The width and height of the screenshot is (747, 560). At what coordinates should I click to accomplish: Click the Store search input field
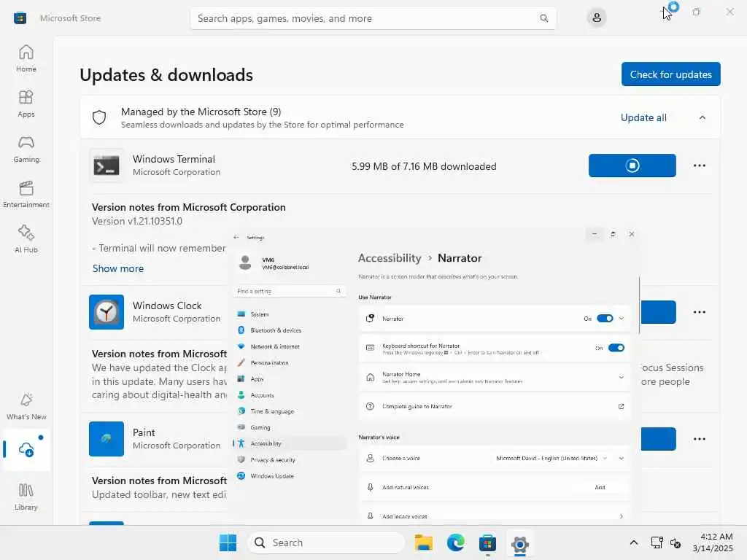(x=373, y=18)
